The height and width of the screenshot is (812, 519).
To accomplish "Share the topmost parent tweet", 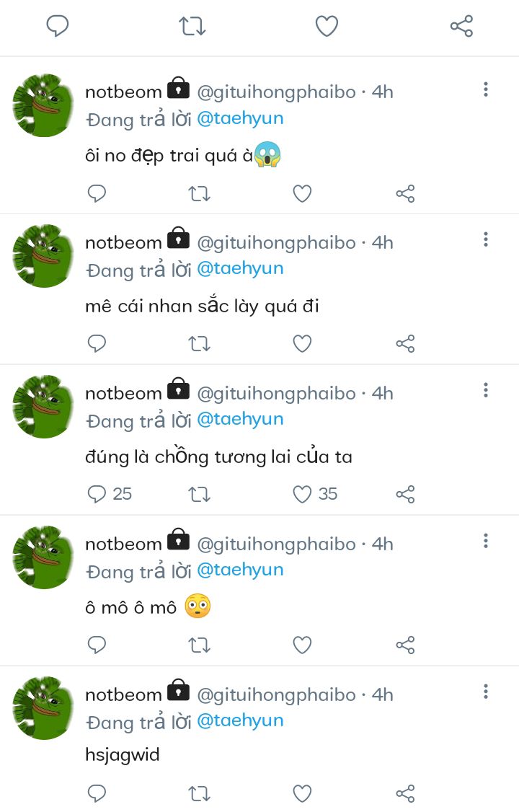I will pyautogui.click(x=461, y=26).
